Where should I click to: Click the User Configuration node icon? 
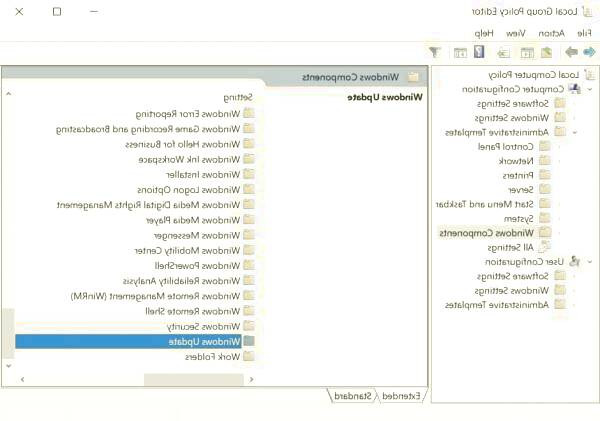point(574,262)
